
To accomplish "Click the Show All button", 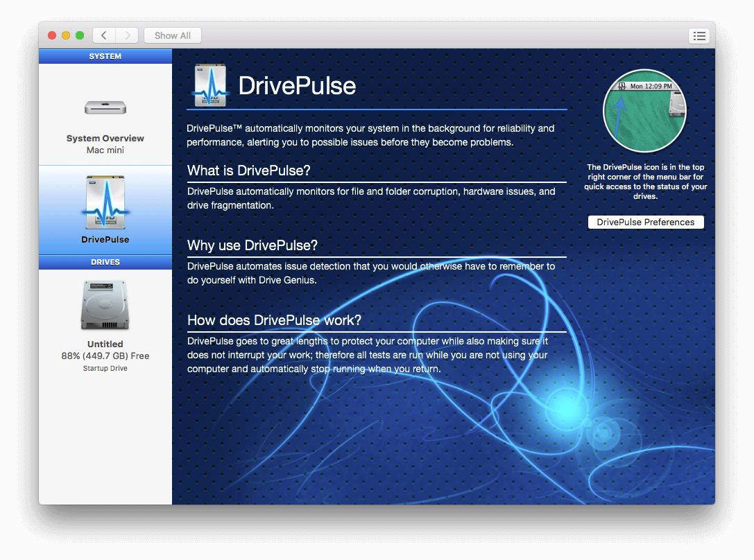I will click(x=172, y=35).
